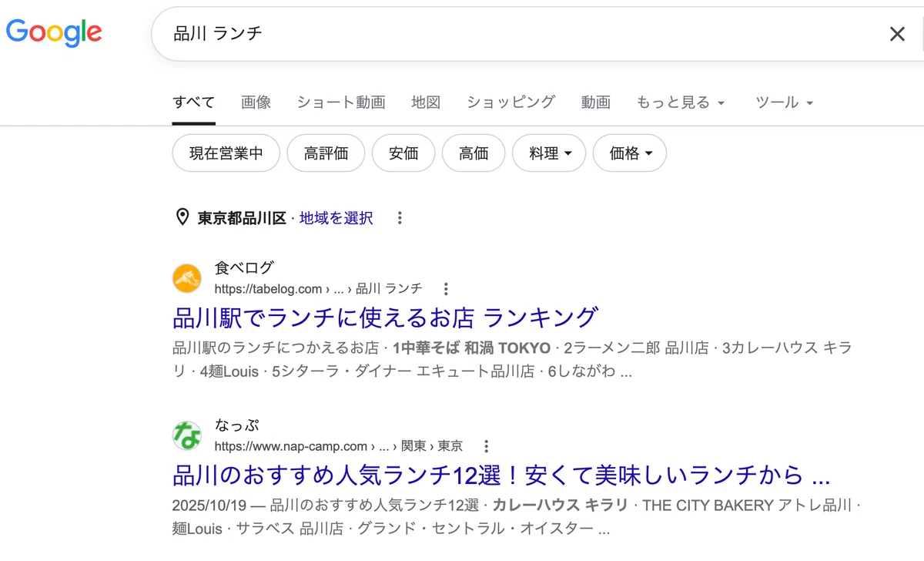Screen dimensions: 924x561
Task: Click the nap-camp.com URL breadcrumb
Action: point(339,446)
